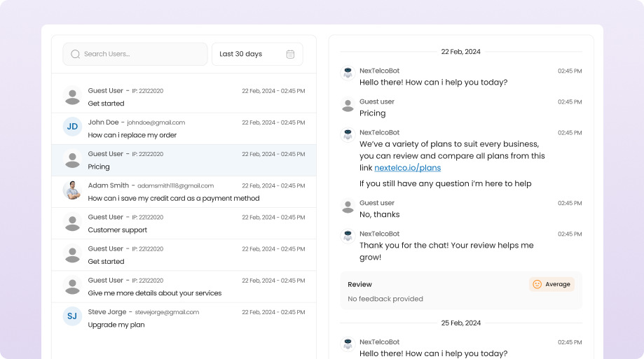Select the highlighted "Pricing" conversation

(184, 160)
